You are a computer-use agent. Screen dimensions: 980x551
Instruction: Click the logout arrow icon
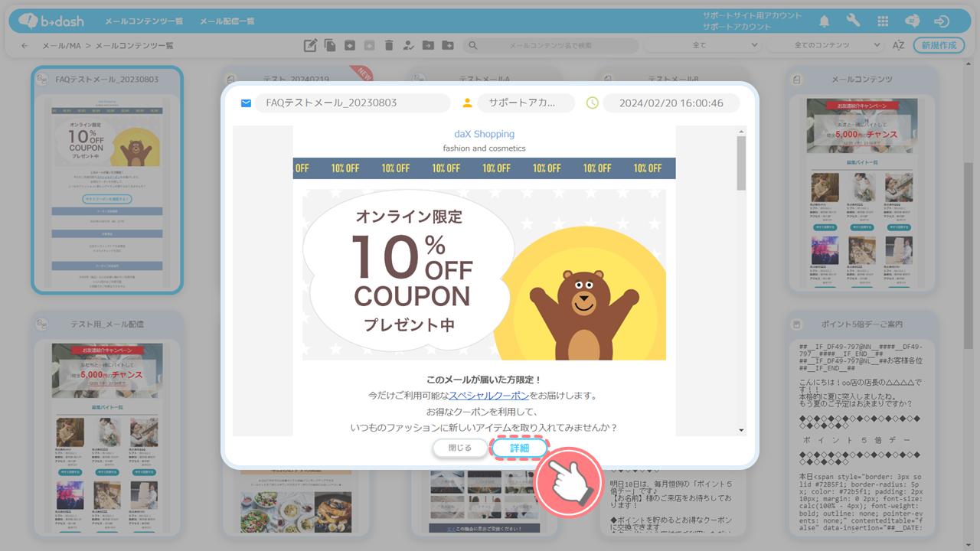tap(942, 21)
